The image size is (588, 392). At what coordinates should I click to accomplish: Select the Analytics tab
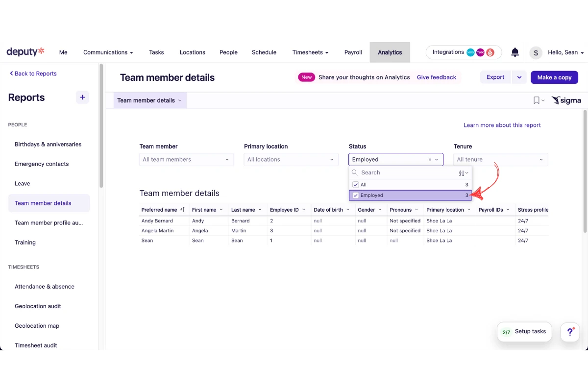(x=390, y=52)
